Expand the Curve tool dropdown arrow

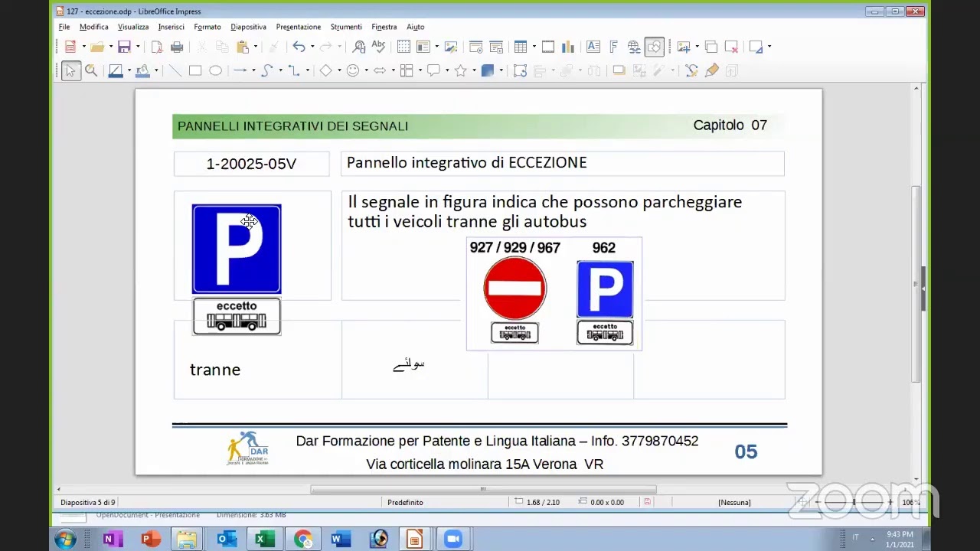tap(279, 70)
